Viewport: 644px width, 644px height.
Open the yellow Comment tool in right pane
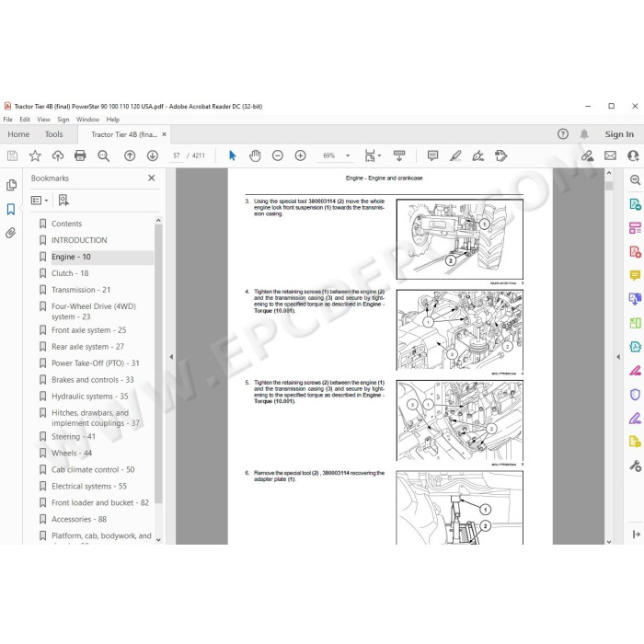pyautogui.click(x=635, y=275)
